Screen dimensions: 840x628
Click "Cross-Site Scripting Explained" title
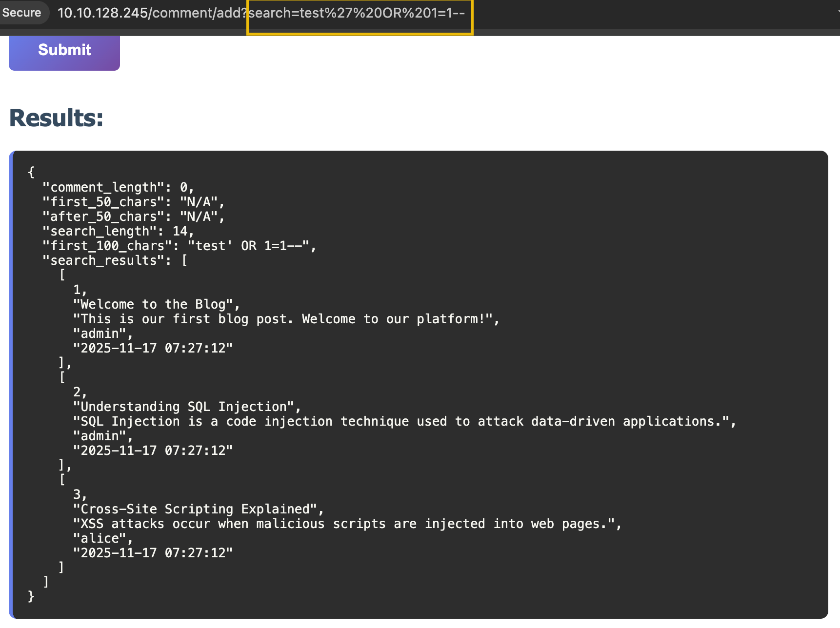pyautogui.click(x=199, y=509)
